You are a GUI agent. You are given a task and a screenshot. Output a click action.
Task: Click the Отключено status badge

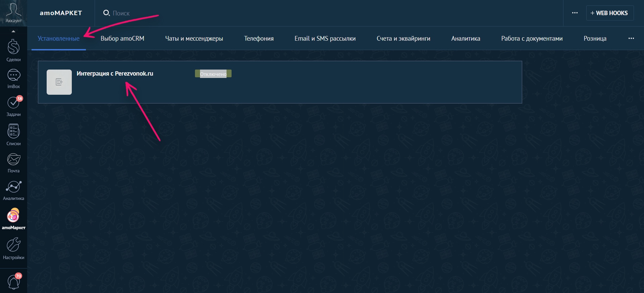pyautogui.click(x=213, y=74)
